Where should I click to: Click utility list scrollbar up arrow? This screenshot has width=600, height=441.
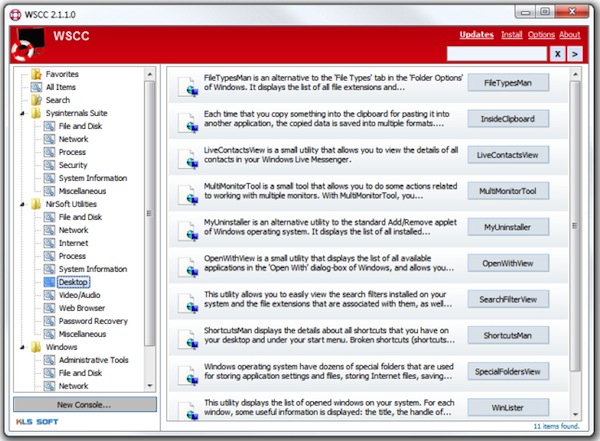[575, 74]
